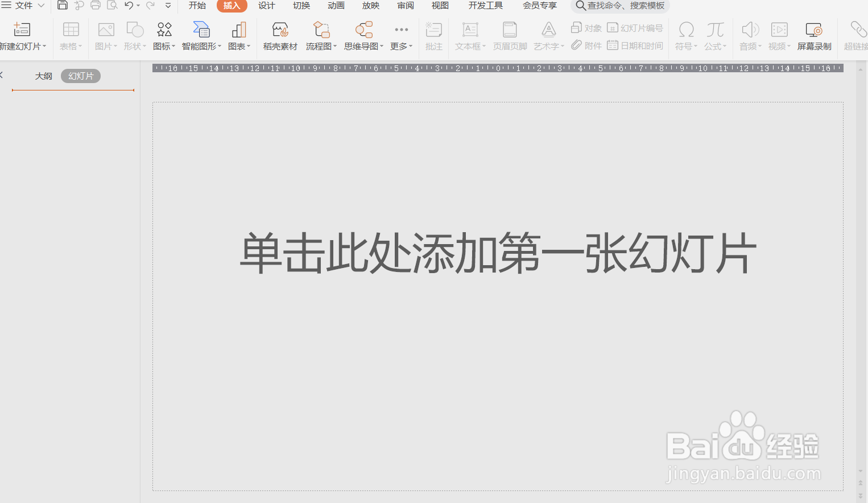The height and width of the screenshot is (503, 868).
Task: Click the Print Preview icon
Action: (113, 6)
